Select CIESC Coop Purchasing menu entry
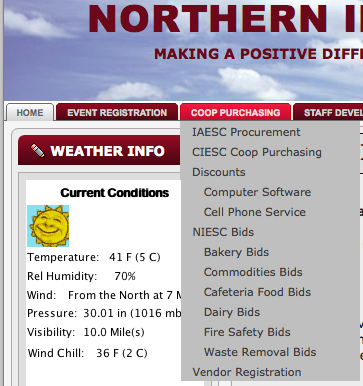363x386 pixels. 257,152
